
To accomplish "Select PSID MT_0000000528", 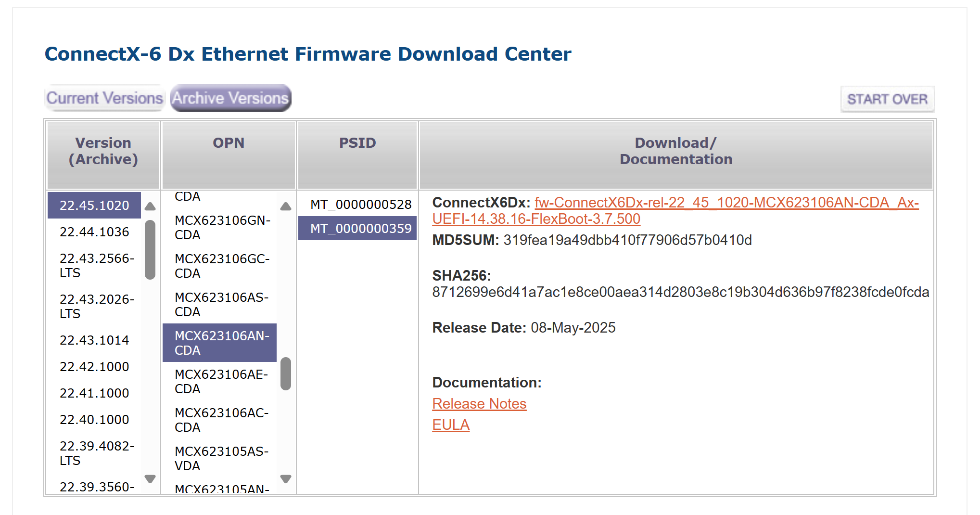I will click(x=360, y=205).
